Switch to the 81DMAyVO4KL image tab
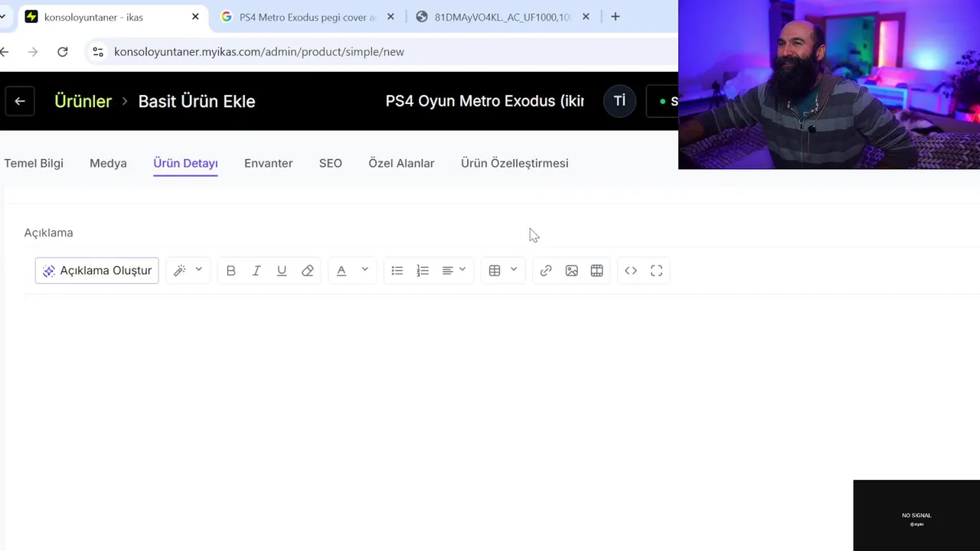The image size is (980, 551). (503, 17)
